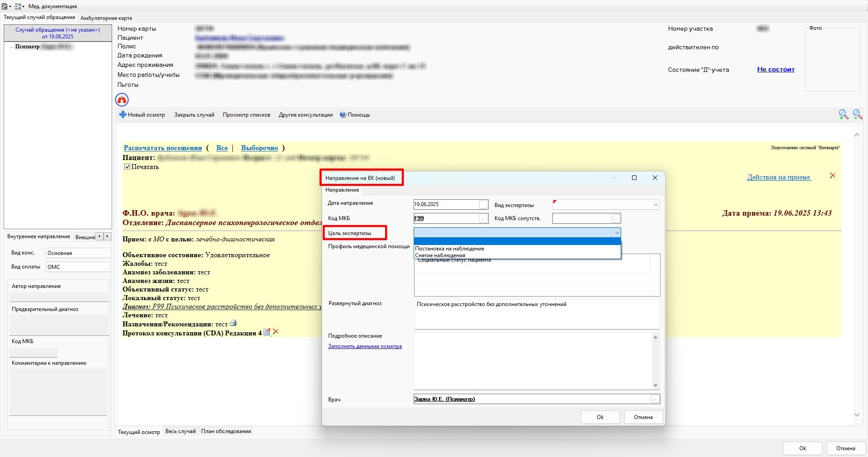Viewport: 868px width, 457px height.
Task: Toggle the checkbox in Дата направления field
Action: (483, 204)
